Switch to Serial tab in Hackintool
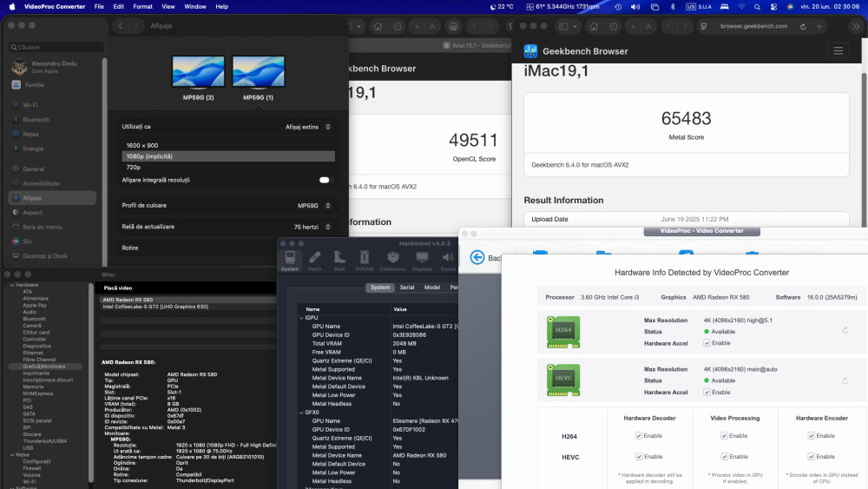 (x=407, y=287)
